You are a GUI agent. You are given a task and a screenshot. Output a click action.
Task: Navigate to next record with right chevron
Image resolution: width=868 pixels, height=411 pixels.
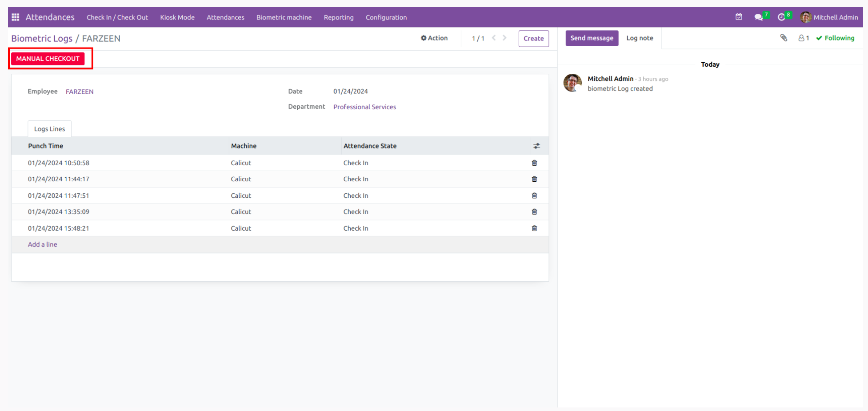pos(504,38)
